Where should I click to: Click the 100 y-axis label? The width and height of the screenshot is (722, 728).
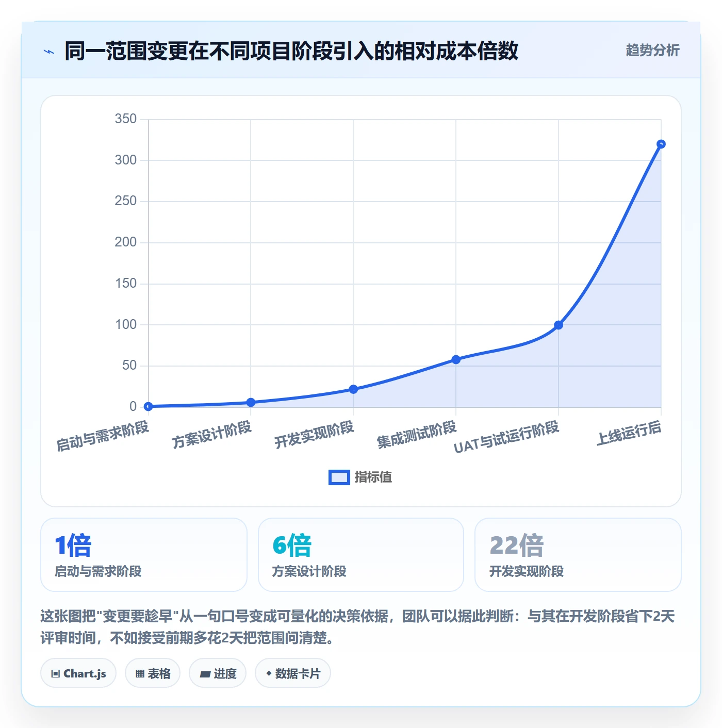pos(126,324)
